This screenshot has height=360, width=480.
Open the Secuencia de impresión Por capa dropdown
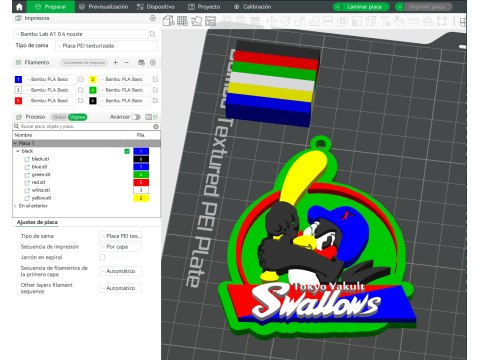(x=120, y=247)
